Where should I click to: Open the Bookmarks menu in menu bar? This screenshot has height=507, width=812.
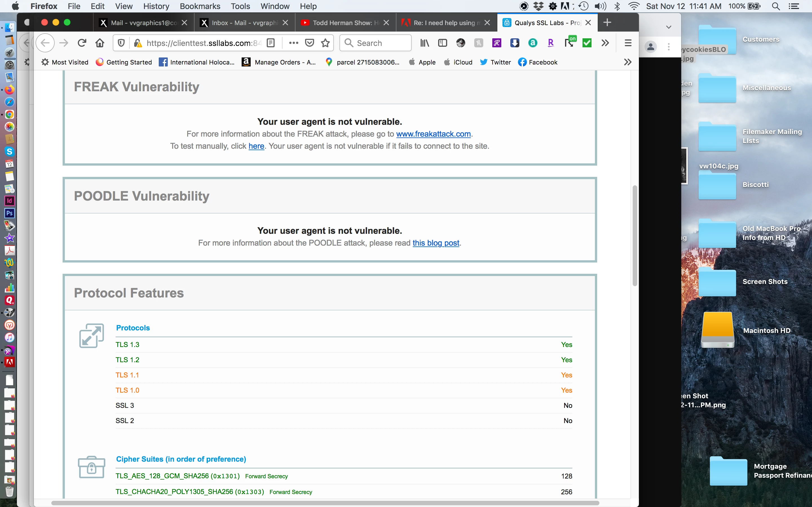200,6
